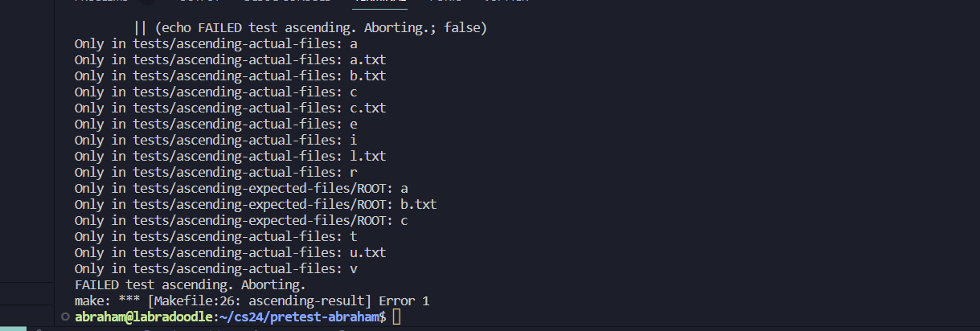Click the ~/cs24/pretest-abraham path in the prompt
This screenshot has width=980, height=331.
click(x=301, y=317)
